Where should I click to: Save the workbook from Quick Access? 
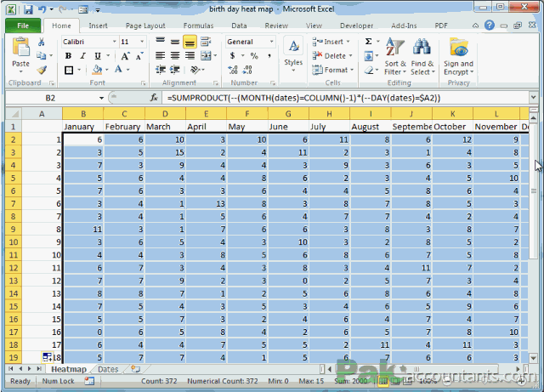pyautogui.click(x=28, y=9)
